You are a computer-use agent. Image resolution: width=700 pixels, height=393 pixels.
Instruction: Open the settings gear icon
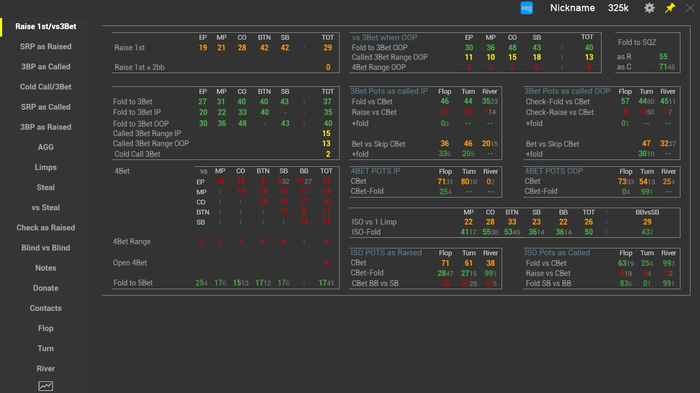[649, 8]
